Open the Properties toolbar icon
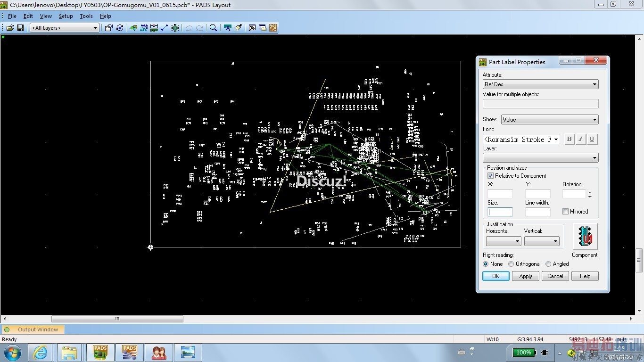This screenshot has width=644, height=362. tap(108, 28)
